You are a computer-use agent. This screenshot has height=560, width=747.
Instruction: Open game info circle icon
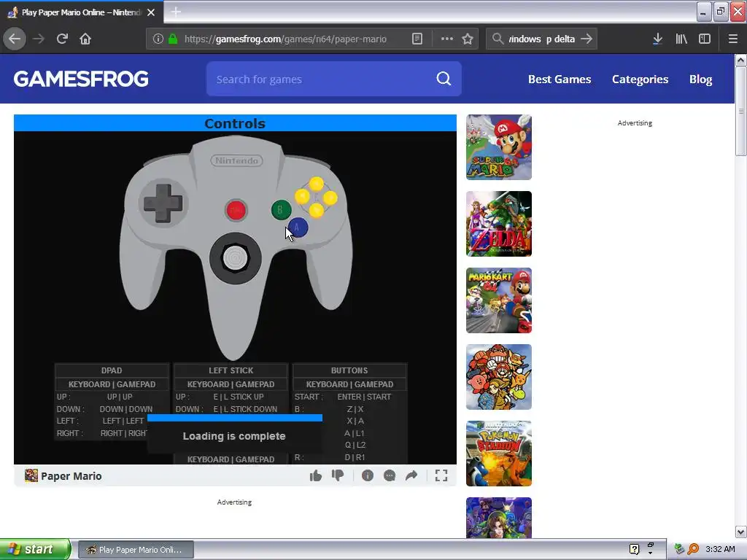click(368, 475)
